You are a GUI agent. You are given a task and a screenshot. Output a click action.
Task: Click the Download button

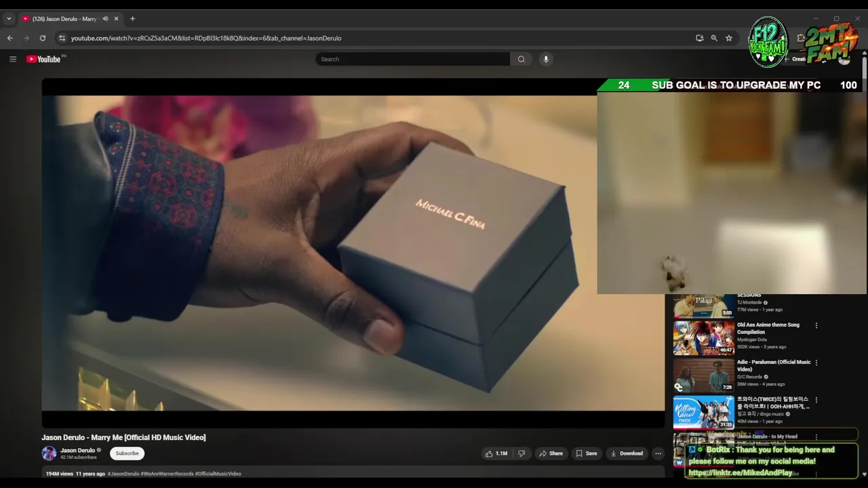627,453
